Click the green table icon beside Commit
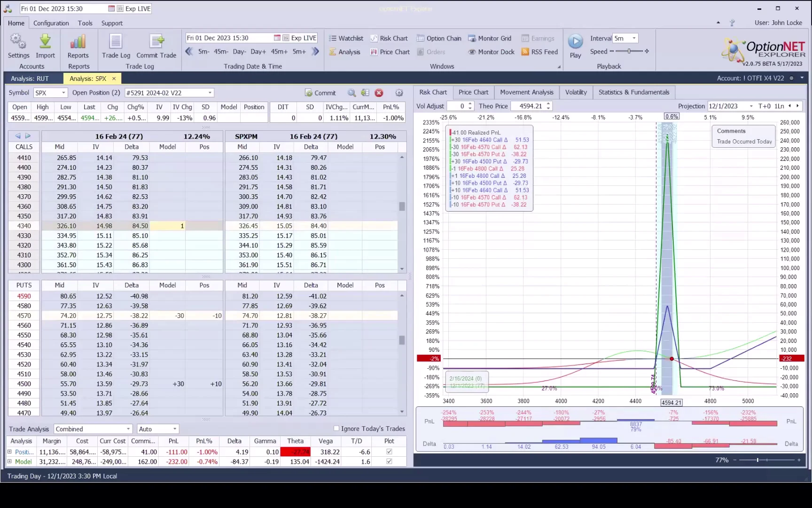 (x=365, y=93)
